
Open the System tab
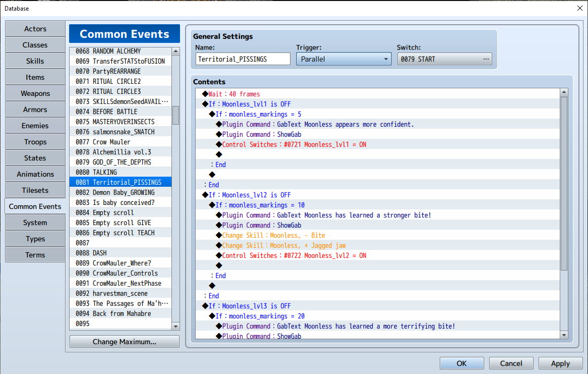(x=35, y=223)
